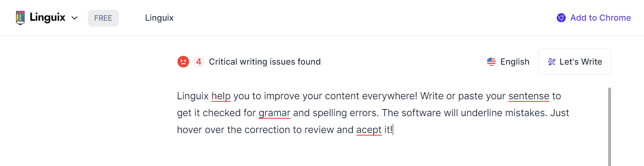Click the red angry face issue icon
The image size is (644, 166).
183,62
